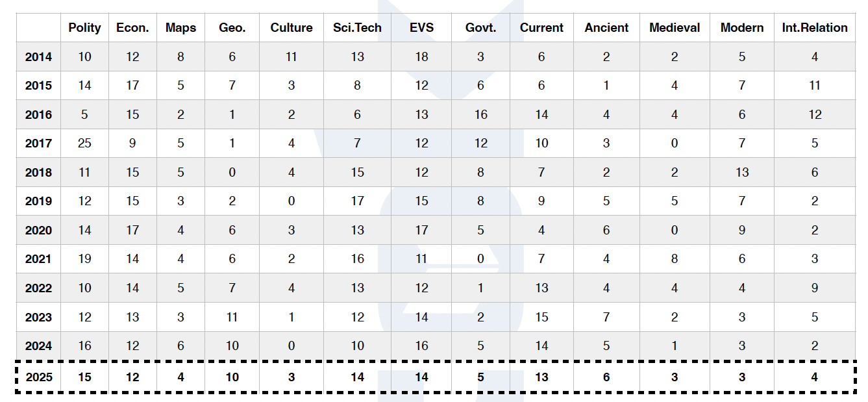Click the Polity value 25 for 2017

pos(85,144)
